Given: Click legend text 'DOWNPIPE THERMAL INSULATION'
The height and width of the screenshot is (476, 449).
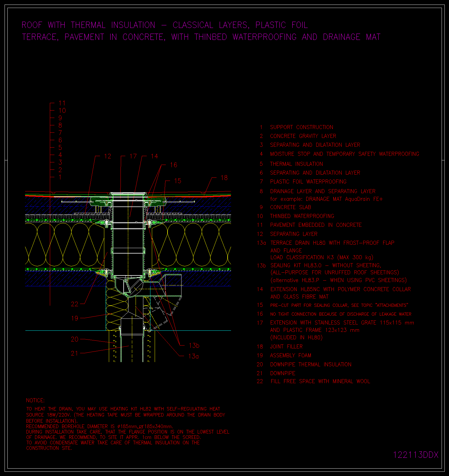Looking at the screenshot, I should click(311, 365).
